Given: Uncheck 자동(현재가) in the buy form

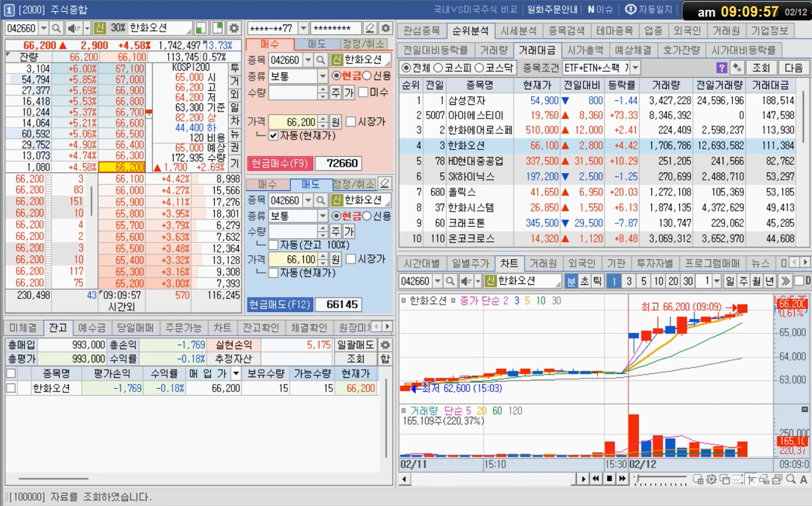Looking at the screenshot, I should click(x=274, y=135).
